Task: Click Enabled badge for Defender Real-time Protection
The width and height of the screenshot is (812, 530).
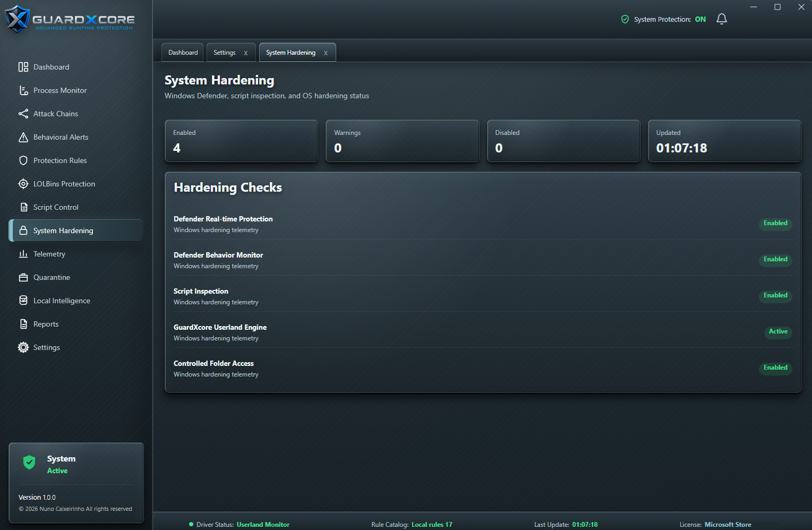Action: (775, 224)
